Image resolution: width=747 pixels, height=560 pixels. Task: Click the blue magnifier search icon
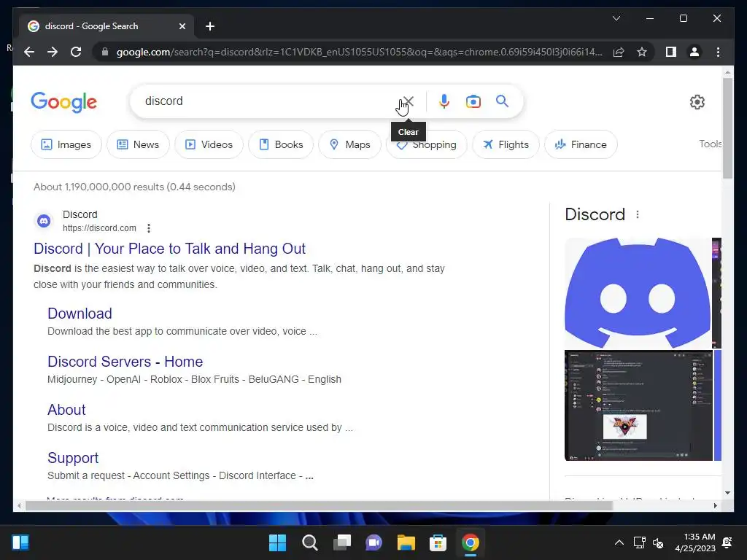point(502,101)
